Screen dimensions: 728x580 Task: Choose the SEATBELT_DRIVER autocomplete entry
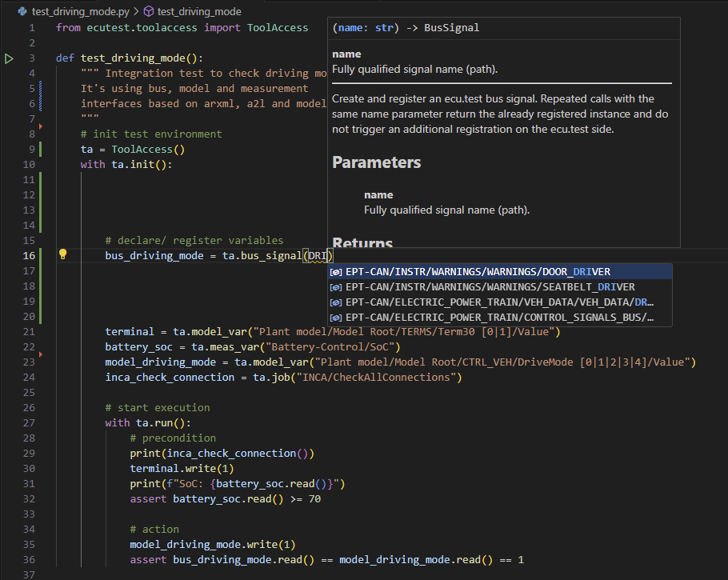click(490, 287)
